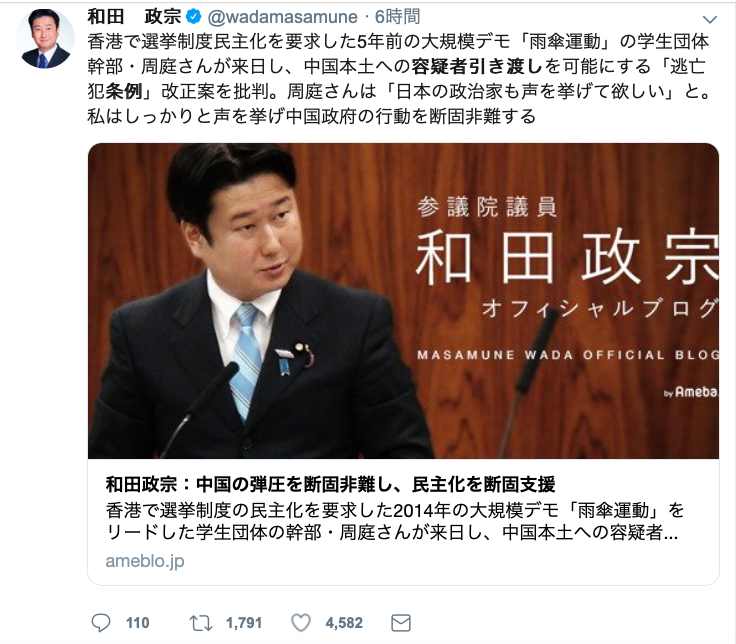Open the tweet options chevron menu
This screenshot has height=644, width=736.
pos(710,19)
